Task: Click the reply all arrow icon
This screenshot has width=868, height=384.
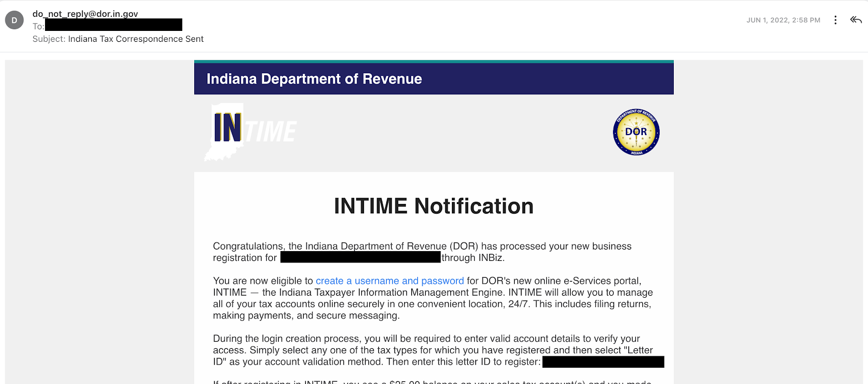Action: 856,20
